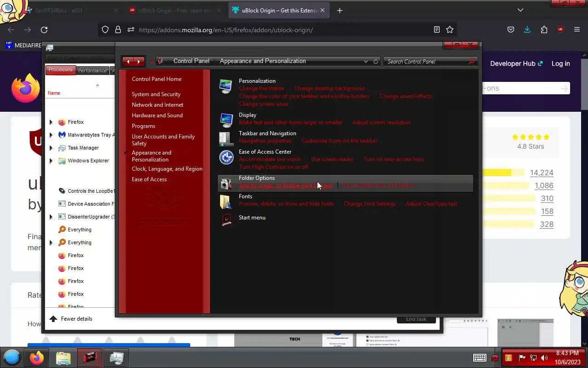Expand the Task Manager process
The width and height of the screenshot is (588, 368).
(51, 148)
